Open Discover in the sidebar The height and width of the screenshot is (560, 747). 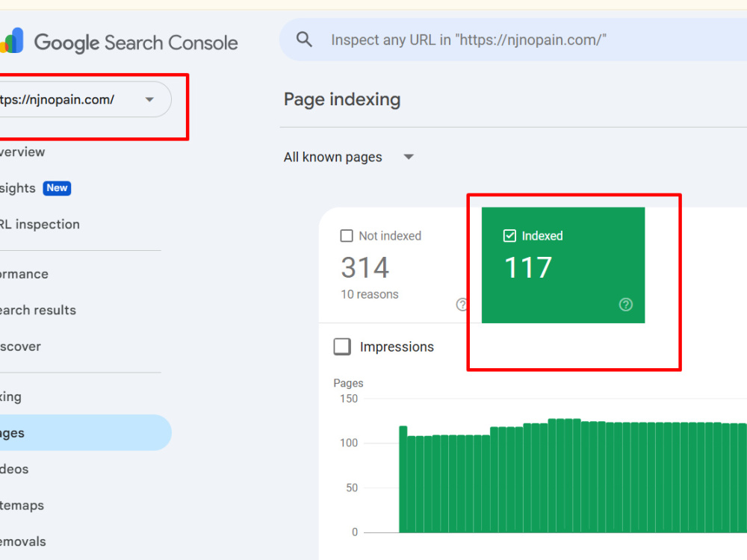(20, 346)
